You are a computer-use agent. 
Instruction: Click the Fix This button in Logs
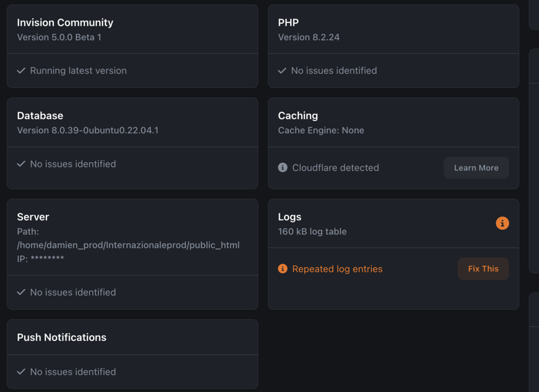483,269
